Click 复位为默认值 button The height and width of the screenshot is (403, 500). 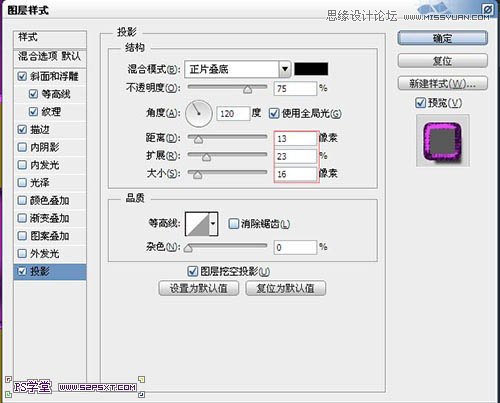286,288
